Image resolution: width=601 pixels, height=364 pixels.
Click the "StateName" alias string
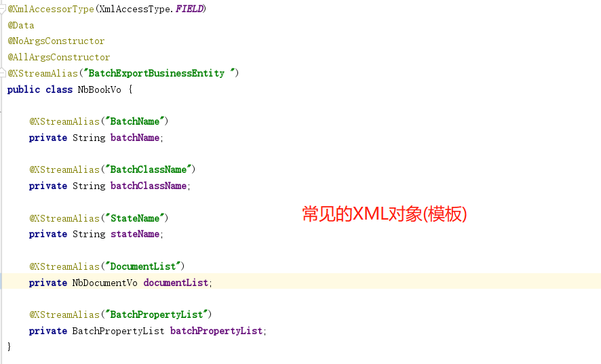coord(135,218)
